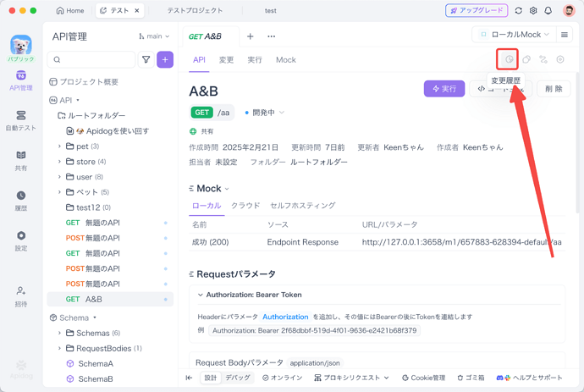The width and height of the screenshot is (584, 392).
Task: Open the 開発中 status dropdown
Action: click(x=264, y=113)
